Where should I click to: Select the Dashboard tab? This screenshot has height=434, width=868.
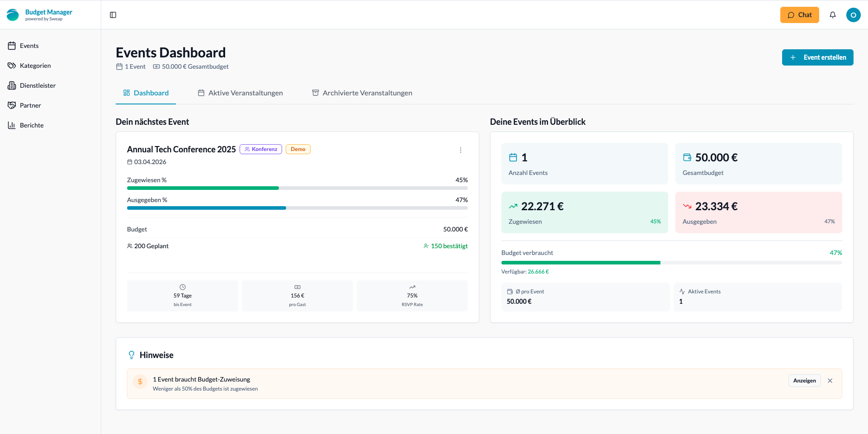tap(146, 93)
